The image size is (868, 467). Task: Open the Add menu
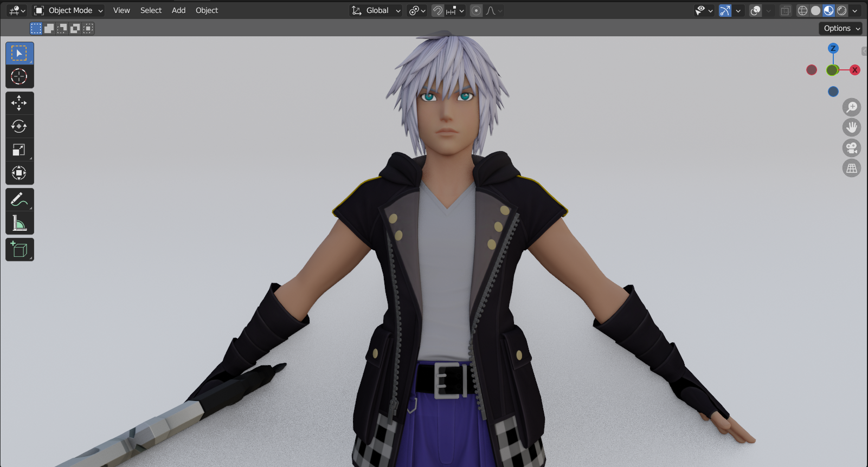[x=178, y=10]
